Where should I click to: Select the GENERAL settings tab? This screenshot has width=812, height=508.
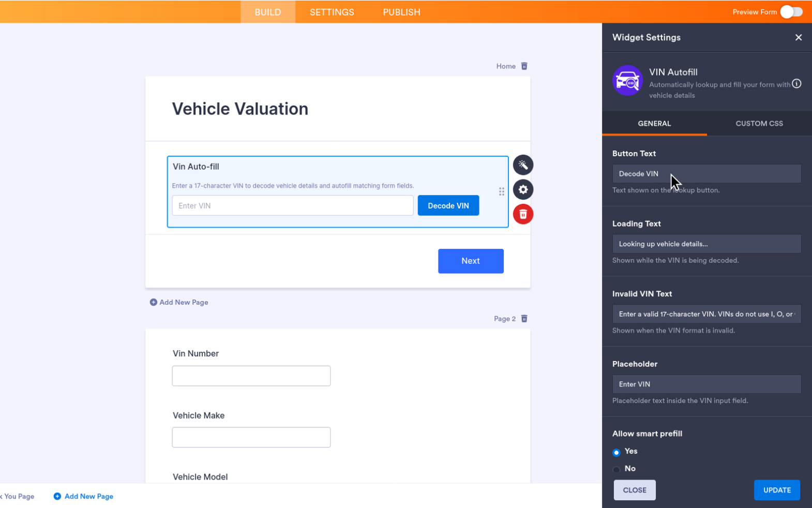click(x=654, y=124)
